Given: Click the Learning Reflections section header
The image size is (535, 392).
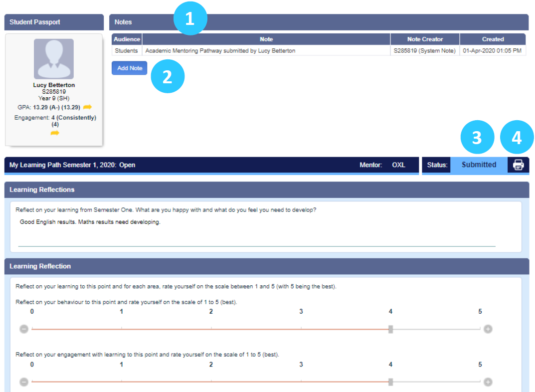Looking at the screenshot, I should (266, 190).
